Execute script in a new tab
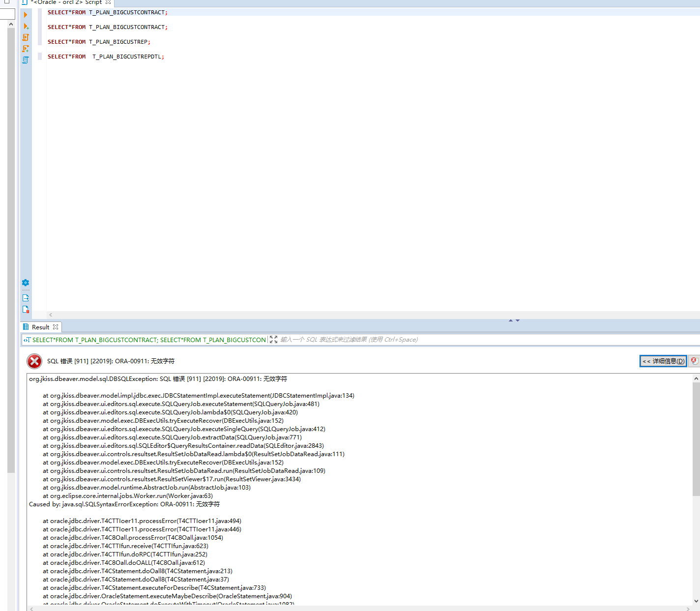 (26, 49)
